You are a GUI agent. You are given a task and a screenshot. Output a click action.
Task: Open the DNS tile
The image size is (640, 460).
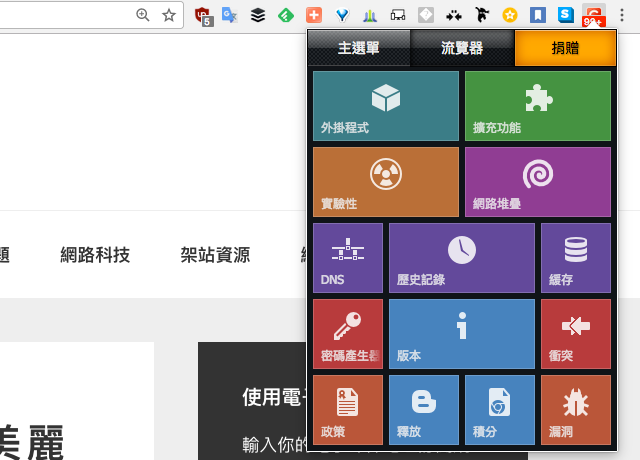(348, 258)
